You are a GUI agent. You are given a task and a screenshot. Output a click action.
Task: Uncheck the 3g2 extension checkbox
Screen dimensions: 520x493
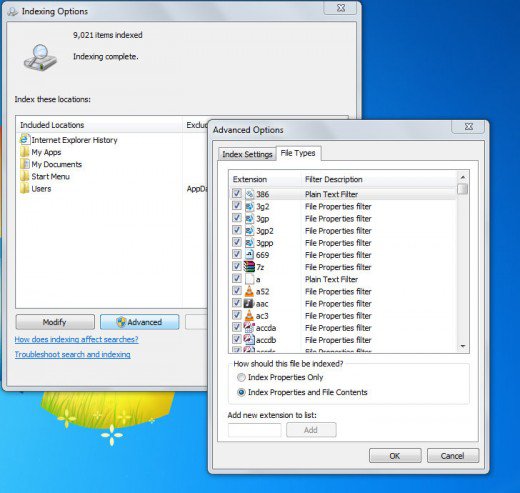tap(237, 206)
